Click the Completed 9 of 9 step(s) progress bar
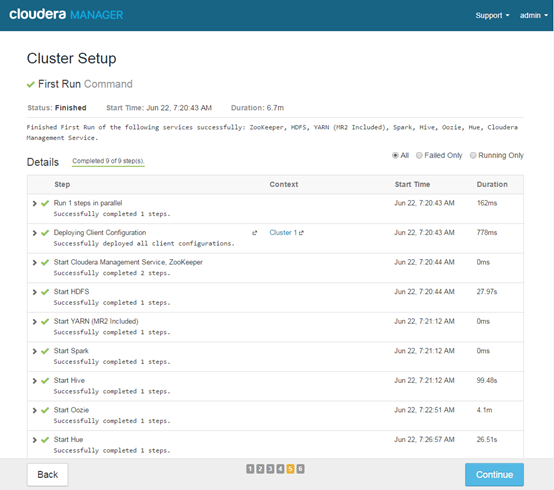Screen dimensions: 554x490 click(x=108, y=162)
